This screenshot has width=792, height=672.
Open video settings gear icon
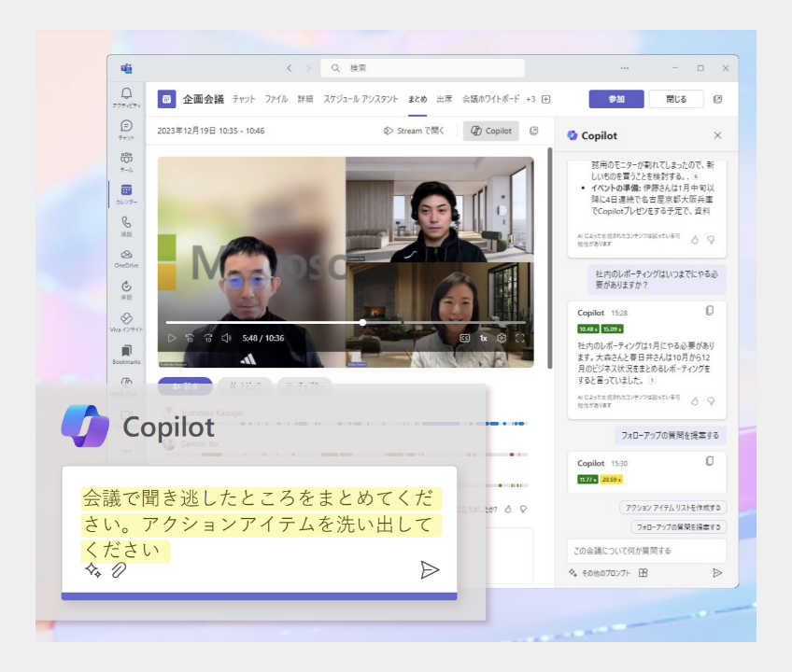click(x=502, y=338)
